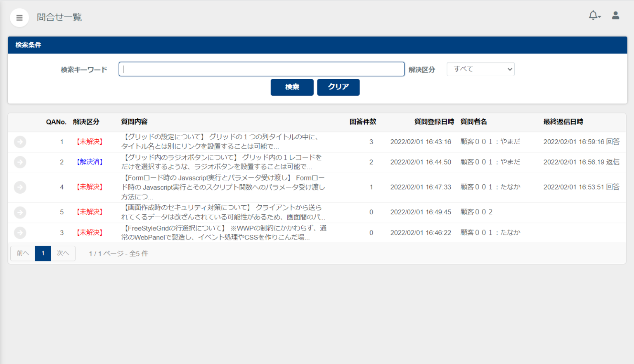634x364 pixels.
Task: Sort by the 質問登録日時 column header
Action: pos(434,122)
